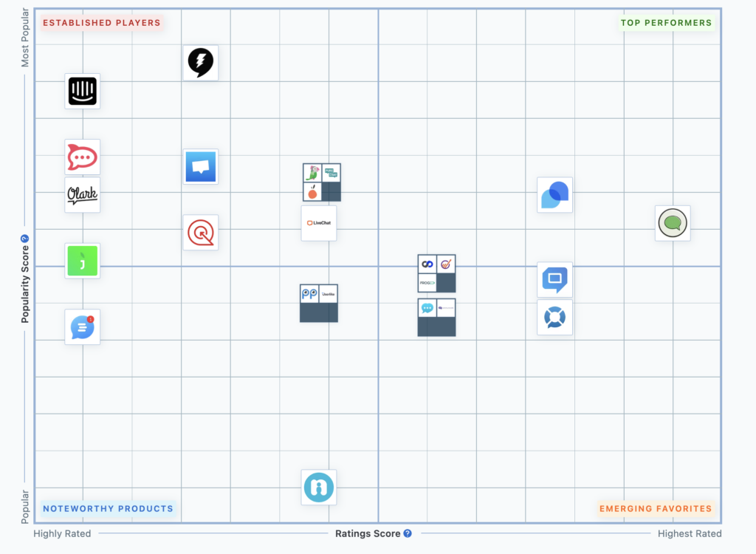Select the green leaf "j" logo tile
This screenshot has width=756, height=554.
click(x=83, y=261)
